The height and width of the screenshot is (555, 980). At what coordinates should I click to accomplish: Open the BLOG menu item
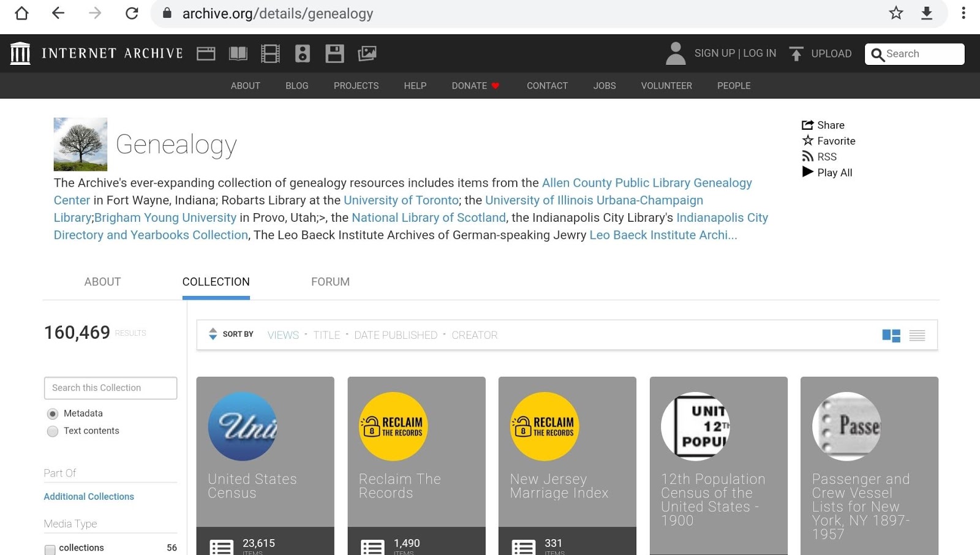pyautogui.click(x=297, y=86)
